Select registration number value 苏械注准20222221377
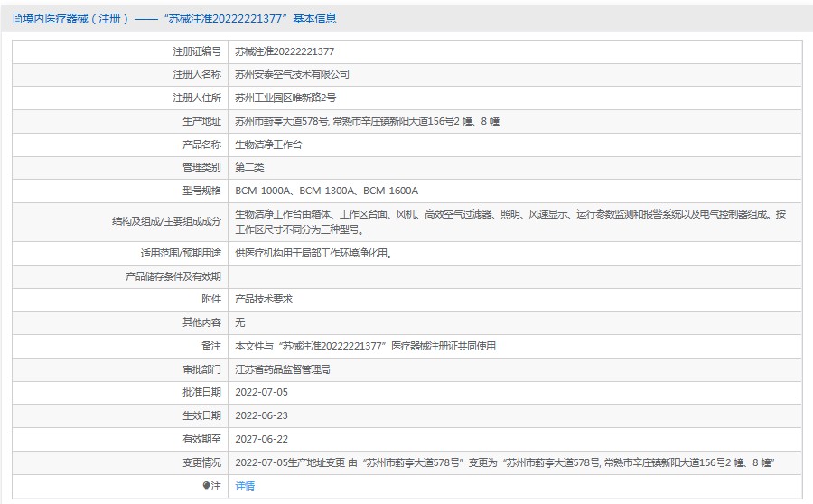Screen dimensions: 813x504 pyautogui.click(x=285, y=51)
